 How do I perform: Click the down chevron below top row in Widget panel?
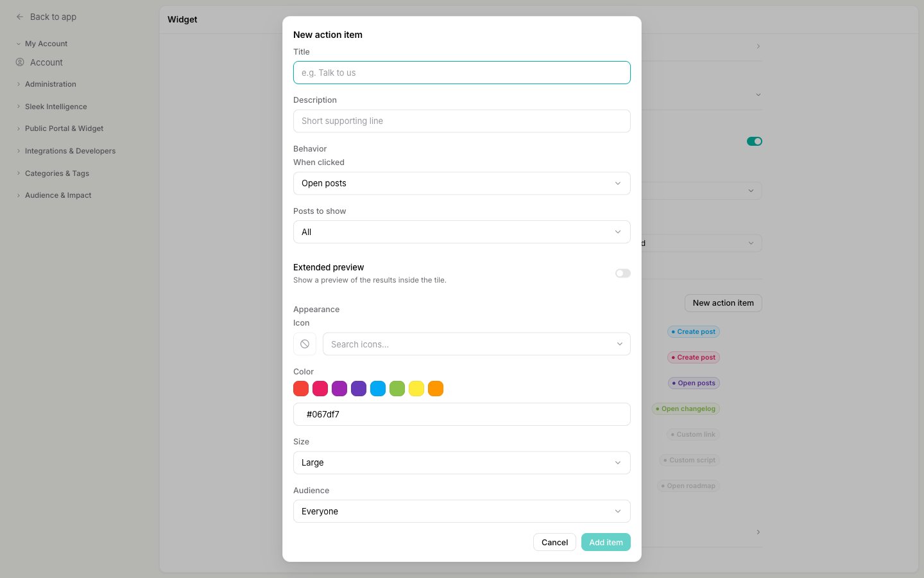758,94
